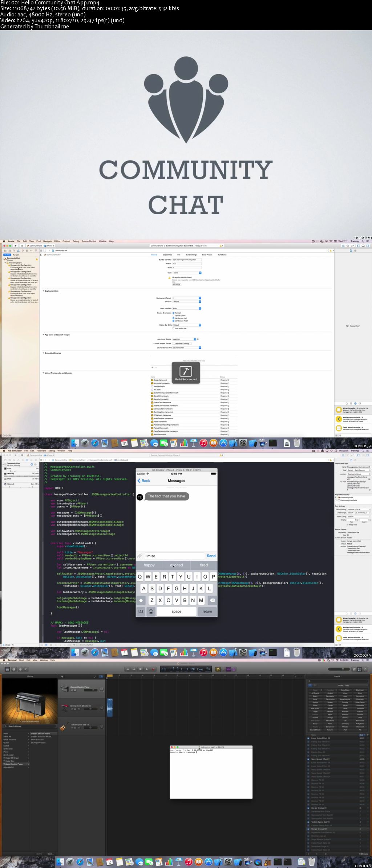Toggle the Portrait orientation checkbox
372x868 pixels.
coord(173,313)
